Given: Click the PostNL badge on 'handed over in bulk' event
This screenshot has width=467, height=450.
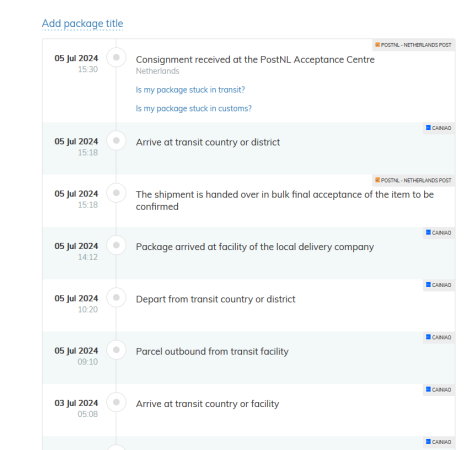Looking at the screenshot, I should (x=413, y=180).
